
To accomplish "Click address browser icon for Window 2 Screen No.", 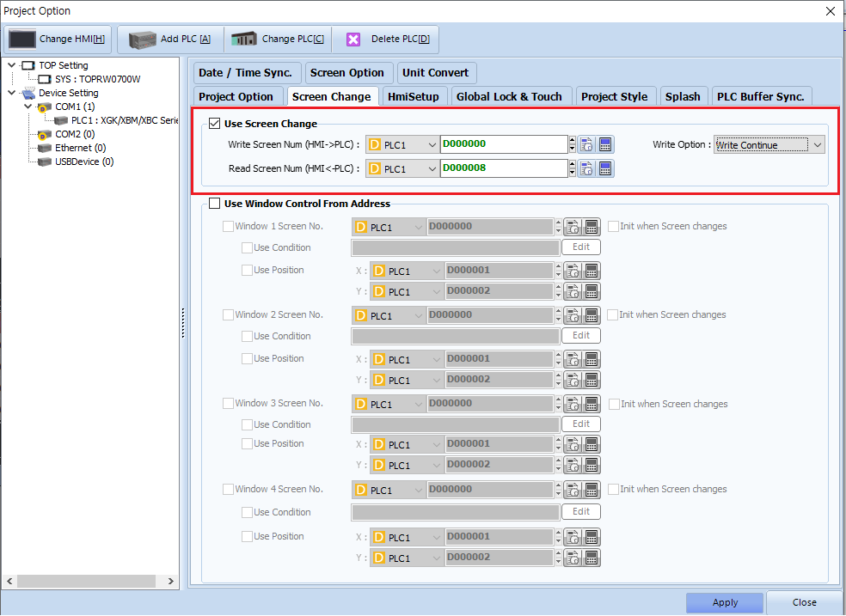I will click(x=573, y=315).
